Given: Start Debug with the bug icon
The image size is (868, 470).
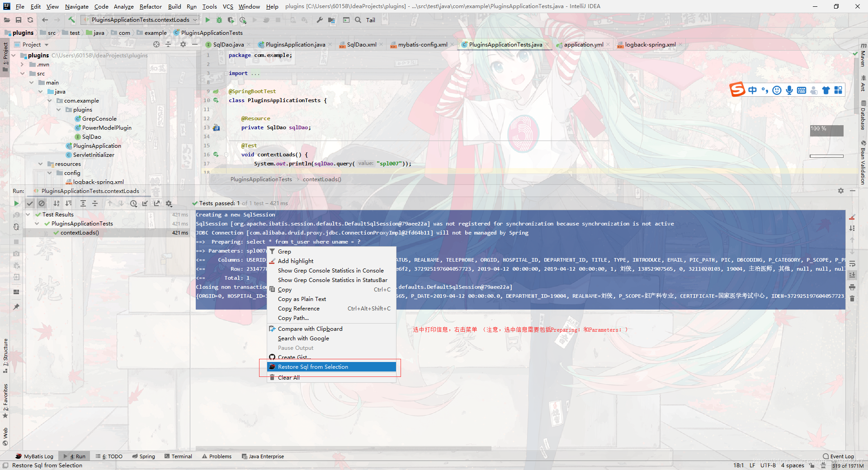Looking at the screenshot, I should [219, 20].
